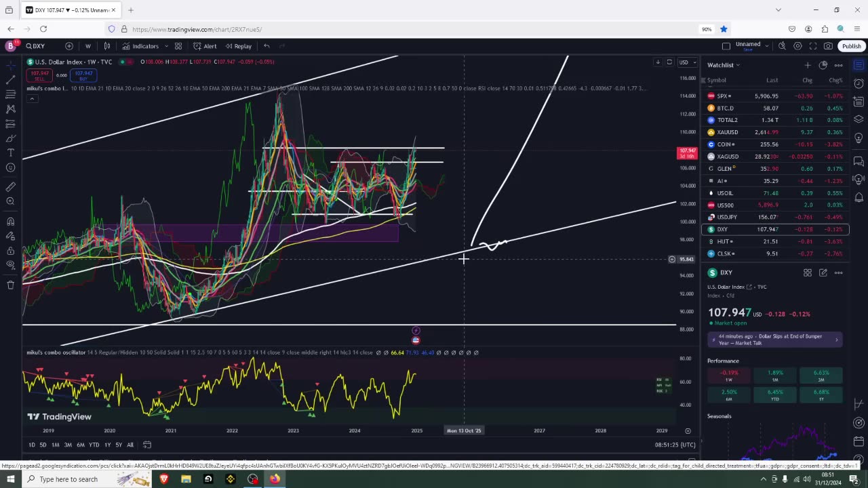The width and height of the screenshot is (868, 488).
Task: Open the W timeframe interval selector
Action: point(87,46)
